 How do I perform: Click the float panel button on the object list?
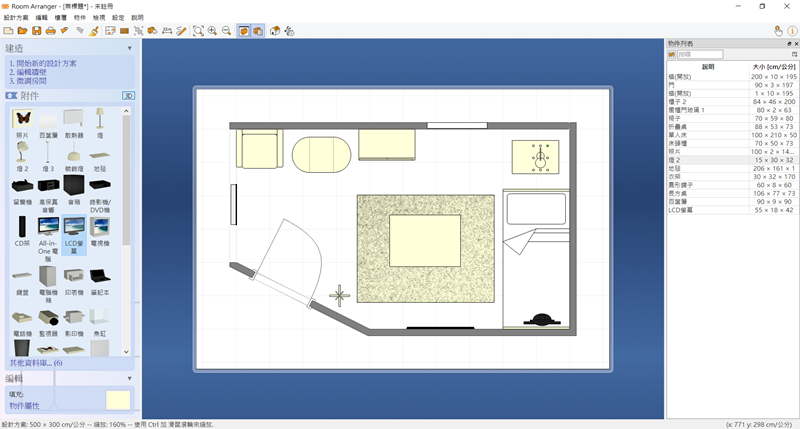(x=789, y=44)
